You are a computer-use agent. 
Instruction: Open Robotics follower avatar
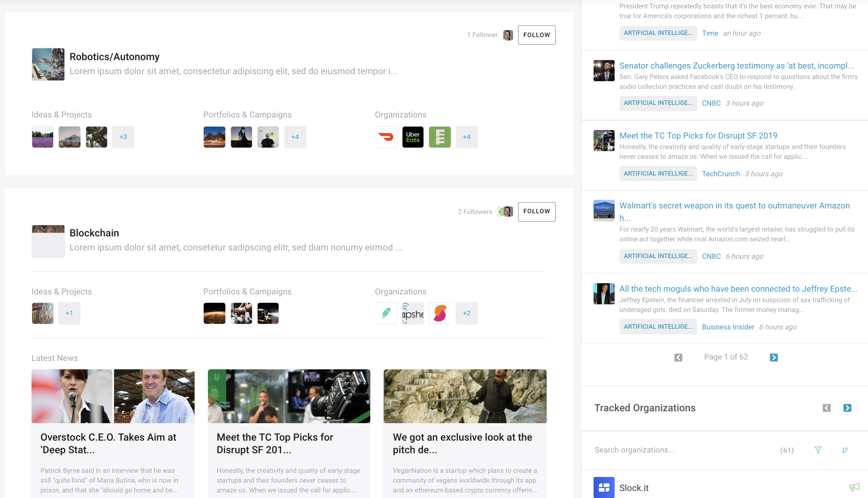tap(508, 35)
